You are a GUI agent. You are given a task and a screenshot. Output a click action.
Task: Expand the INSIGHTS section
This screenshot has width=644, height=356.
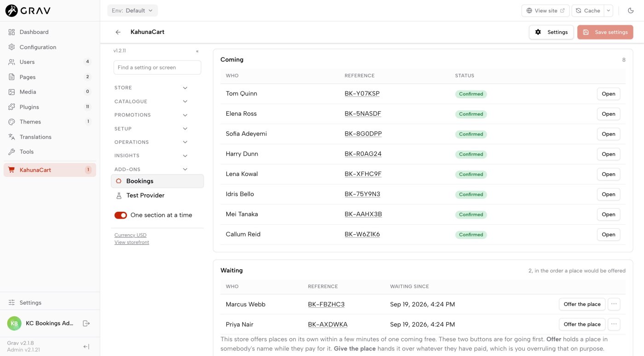coord(151,156)
